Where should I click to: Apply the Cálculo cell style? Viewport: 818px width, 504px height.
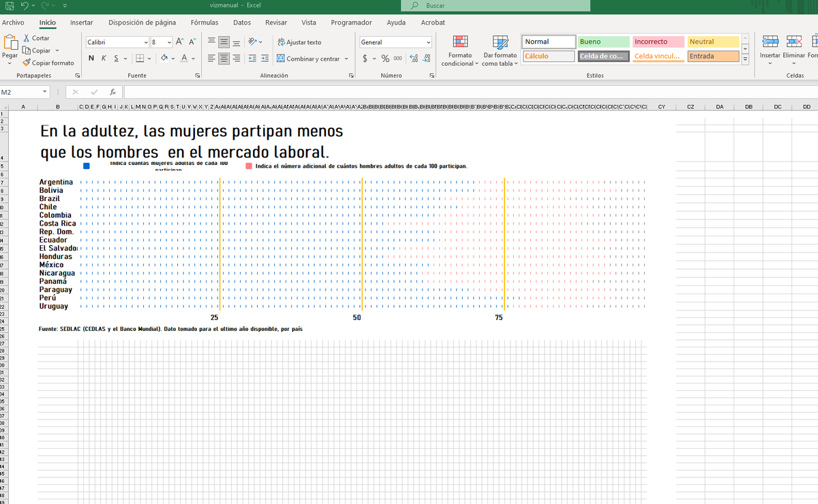tap(549, 56)
